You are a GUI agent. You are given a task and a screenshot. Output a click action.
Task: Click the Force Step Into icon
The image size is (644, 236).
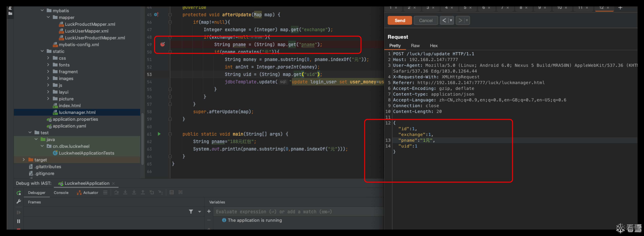(134, 192)
